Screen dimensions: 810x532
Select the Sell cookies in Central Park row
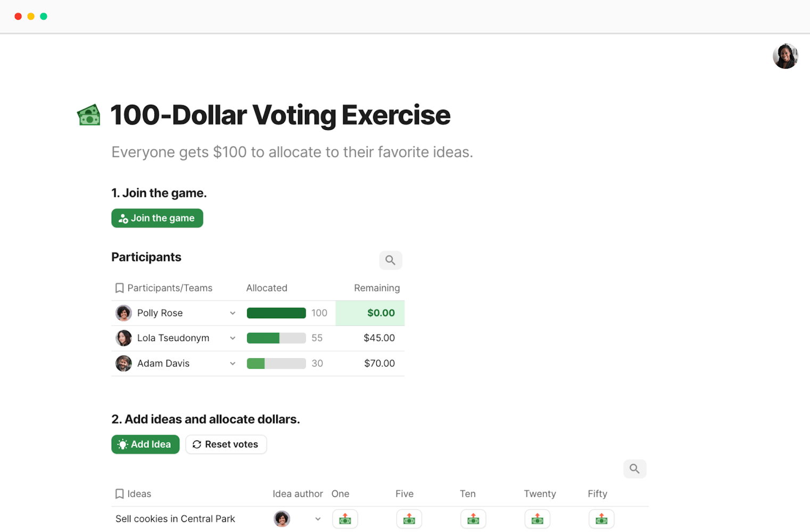tap(175, 519)
